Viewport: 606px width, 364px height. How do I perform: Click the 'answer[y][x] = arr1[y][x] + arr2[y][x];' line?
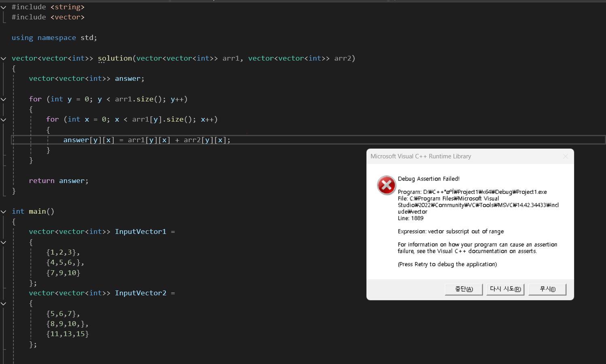pos(147,140)
